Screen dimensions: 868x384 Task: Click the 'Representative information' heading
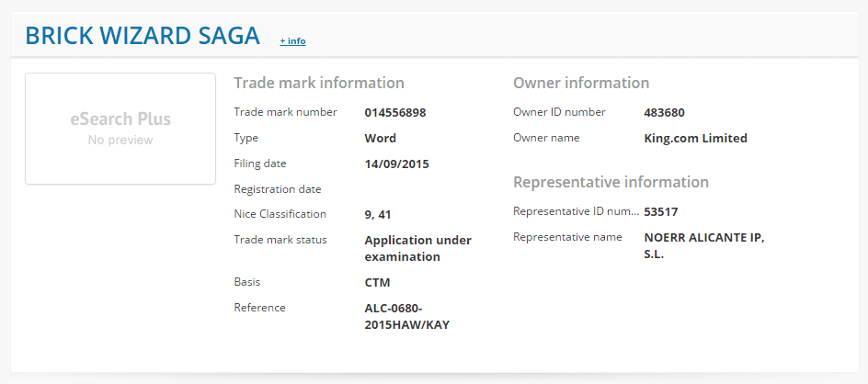[611, 182]
